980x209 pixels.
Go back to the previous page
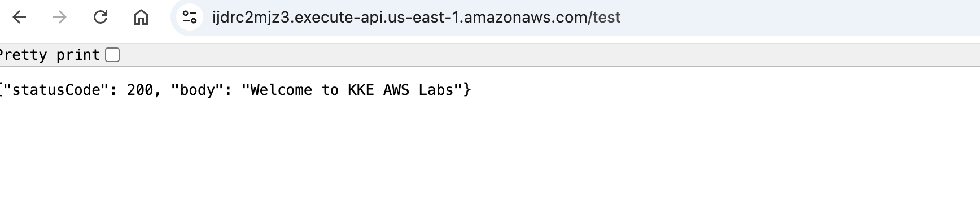20,18
